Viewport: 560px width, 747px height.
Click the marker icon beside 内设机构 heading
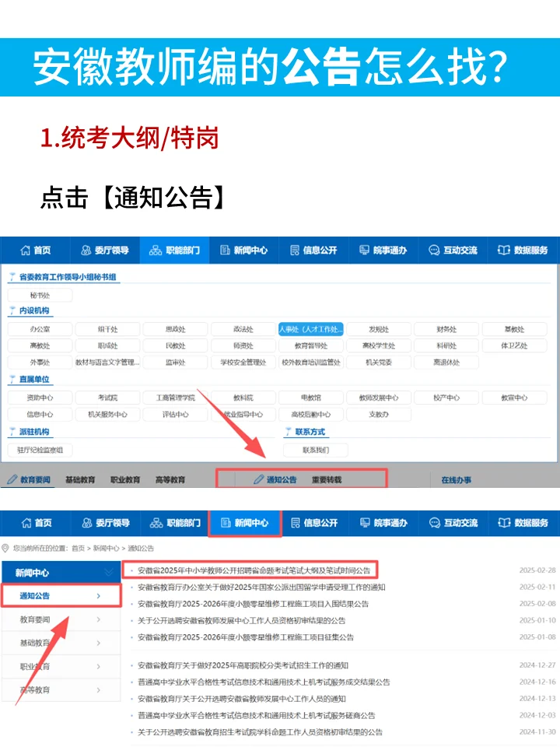[x=12, y=310]
